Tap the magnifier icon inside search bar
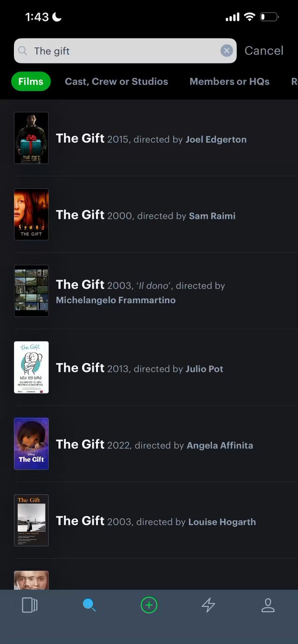The width and height of the screenshot is (298, 644). (x=23, y=51)
